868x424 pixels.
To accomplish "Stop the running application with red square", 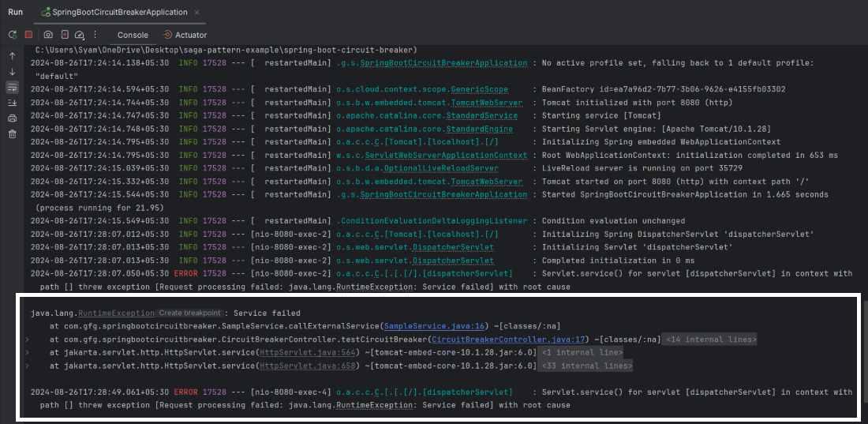I will [28, 35].
